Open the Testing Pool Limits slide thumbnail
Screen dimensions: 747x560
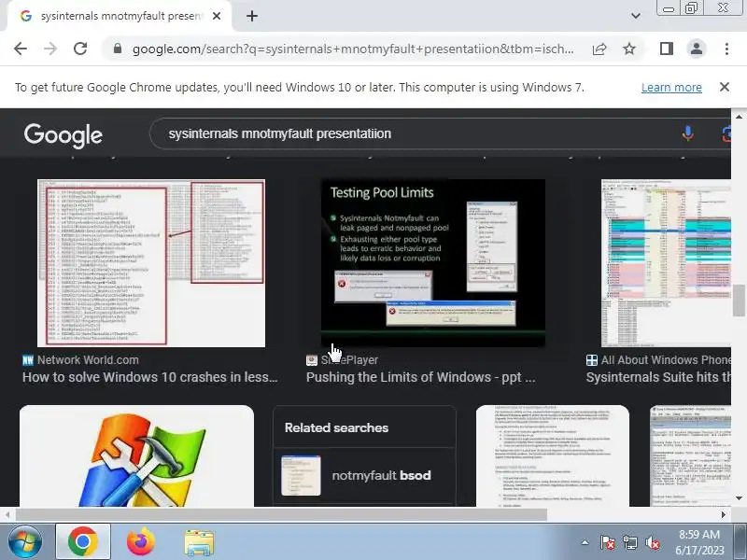(x=433, y=263)
